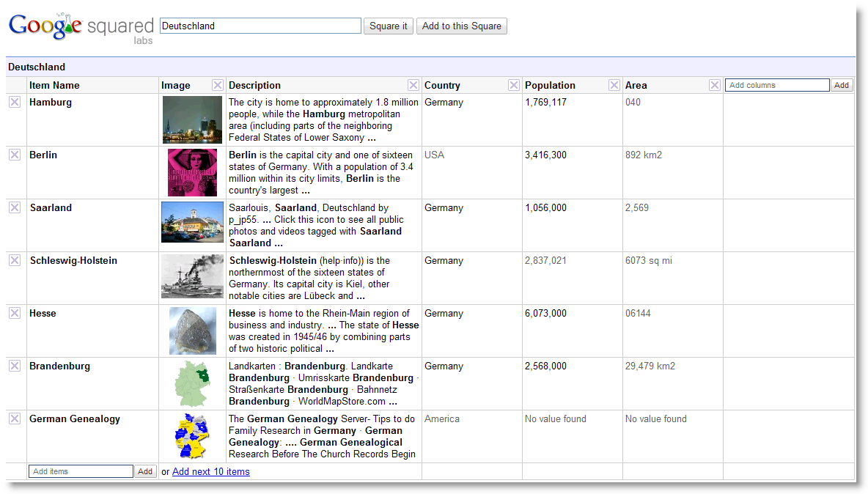Remove the Hamburg row with its X icon
The image size is (868, 494).
point(15,102)
